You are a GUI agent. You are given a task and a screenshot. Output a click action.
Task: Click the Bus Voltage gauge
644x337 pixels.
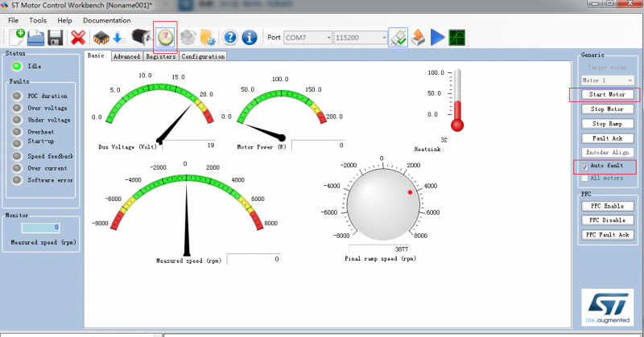coord(159,109)
